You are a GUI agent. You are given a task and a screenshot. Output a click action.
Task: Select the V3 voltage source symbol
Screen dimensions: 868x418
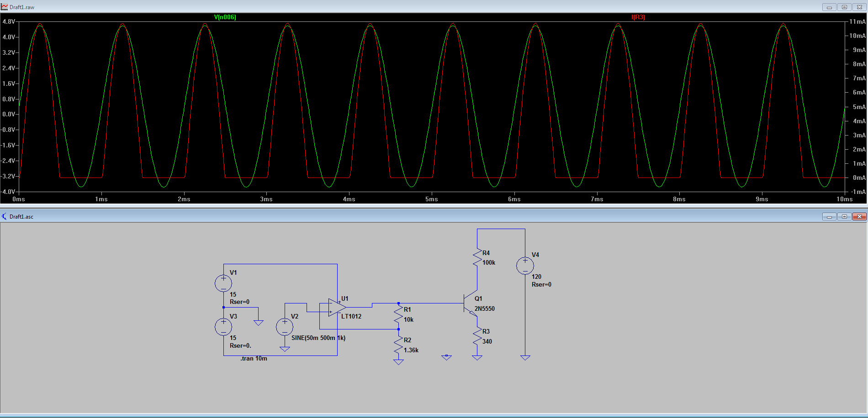(223, 327)
